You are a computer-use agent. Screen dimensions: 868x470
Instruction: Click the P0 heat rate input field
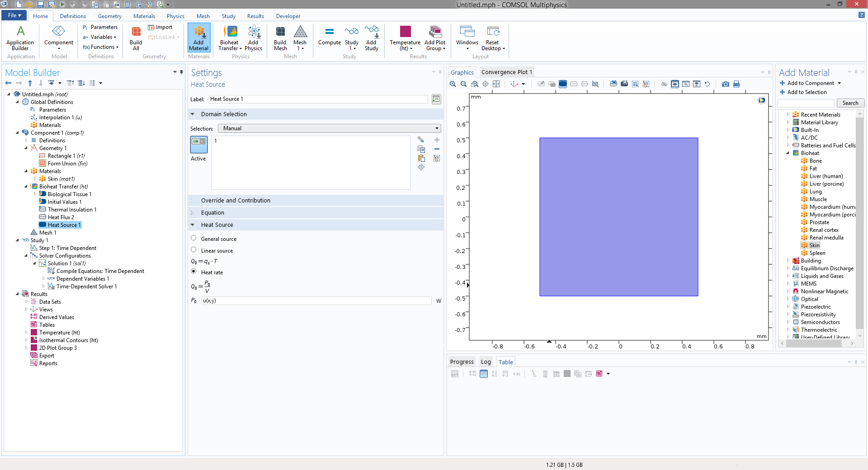pos(316,301)
